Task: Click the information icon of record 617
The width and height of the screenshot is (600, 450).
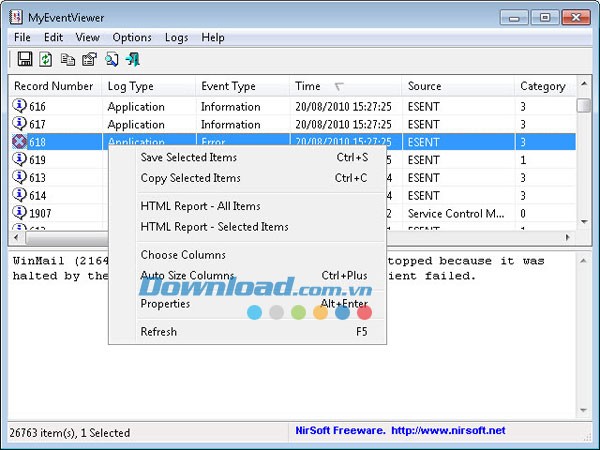Action: [19, 124]
